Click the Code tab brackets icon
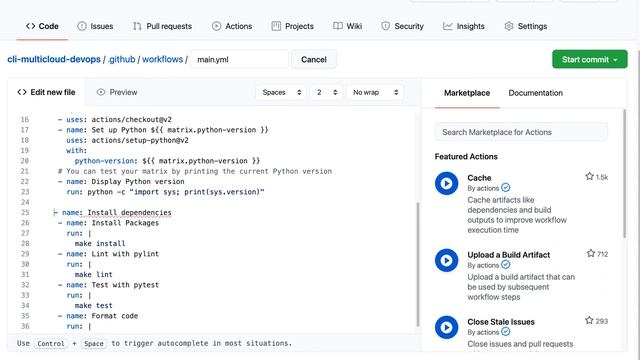 pyautogui.click(x=30, y=26)
